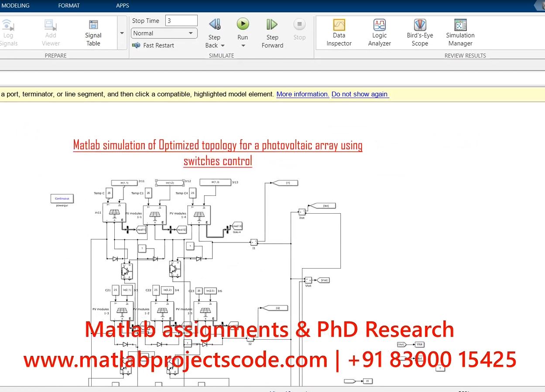Select the Itot sum block
The image size is (545, 392).
coord(302,211)
